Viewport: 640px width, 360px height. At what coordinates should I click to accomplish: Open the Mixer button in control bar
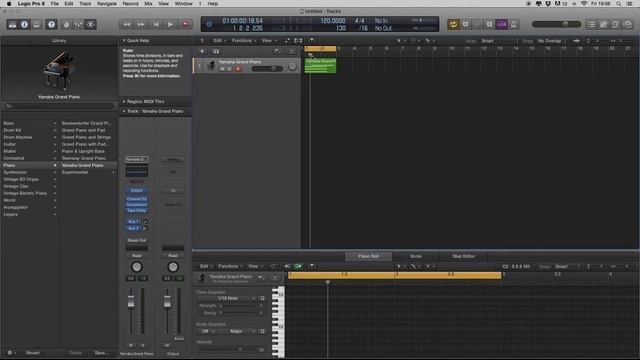pyautogui.click(x=78, y=24)
